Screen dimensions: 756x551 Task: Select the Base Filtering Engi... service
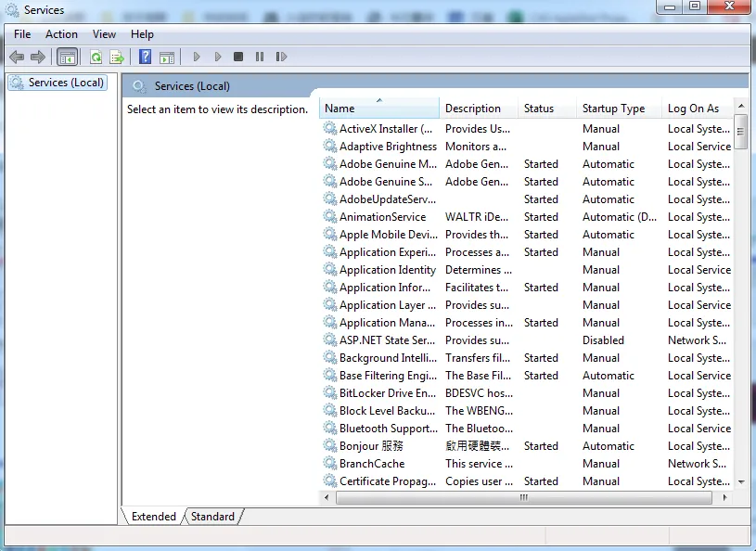coord(527,375)
